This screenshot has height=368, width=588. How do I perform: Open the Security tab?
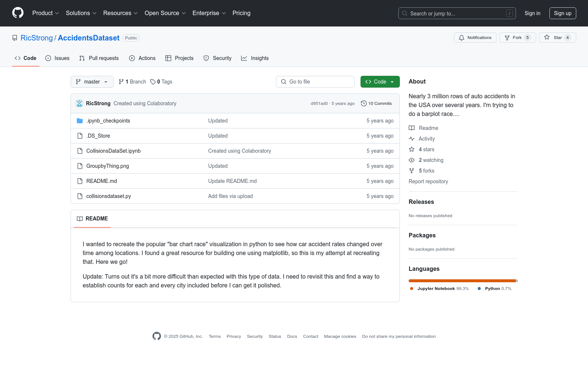pyautogui.click(x=218, y=58)
